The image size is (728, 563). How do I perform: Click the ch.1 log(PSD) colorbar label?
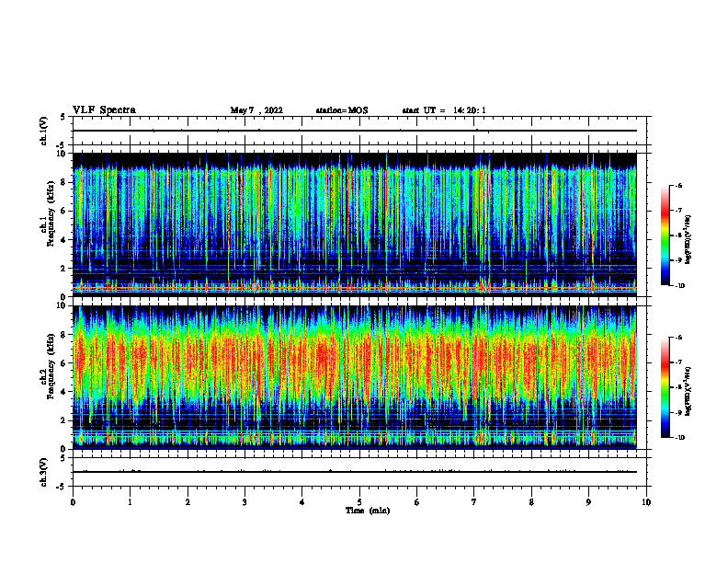(x=688, y=240)
